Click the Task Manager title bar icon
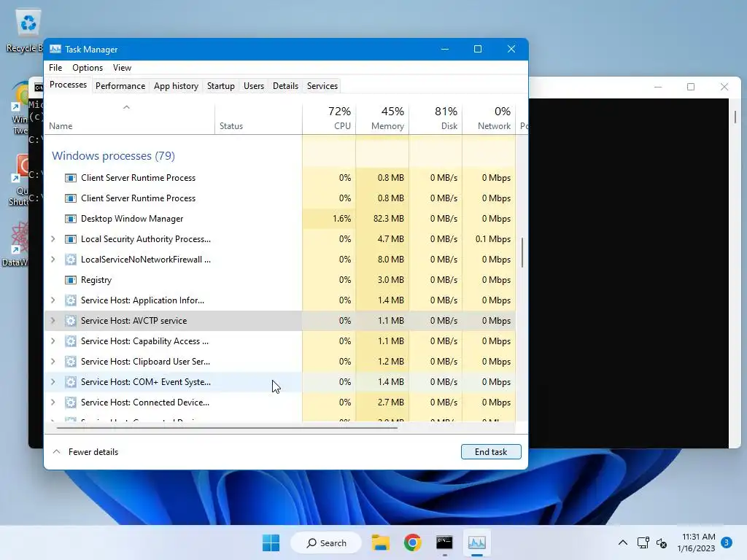747x560 pixels. (55, 49)
